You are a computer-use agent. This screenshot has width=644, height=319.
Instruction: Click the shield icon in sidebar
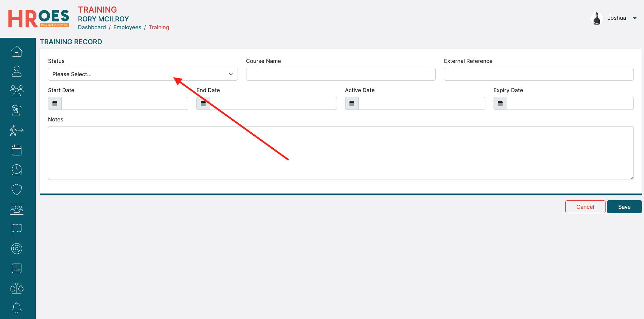coord(17,189)
